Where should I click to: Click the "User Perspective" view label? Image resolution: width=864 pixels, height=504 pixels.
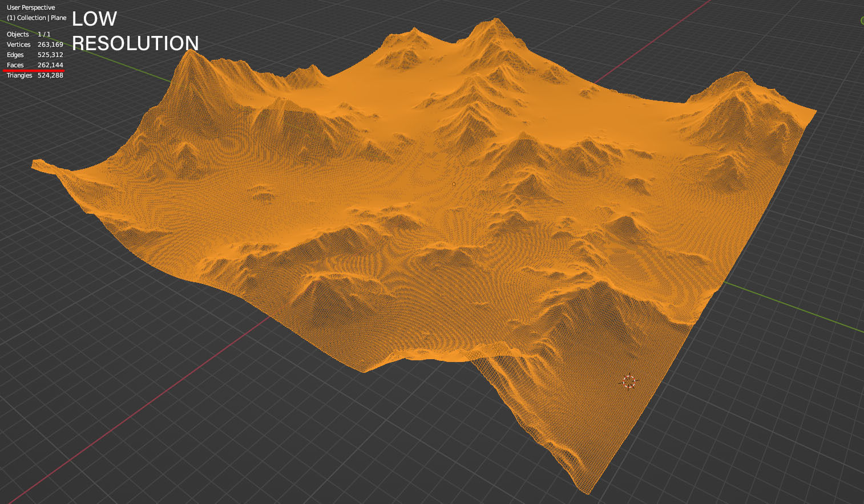pos(31,7)
